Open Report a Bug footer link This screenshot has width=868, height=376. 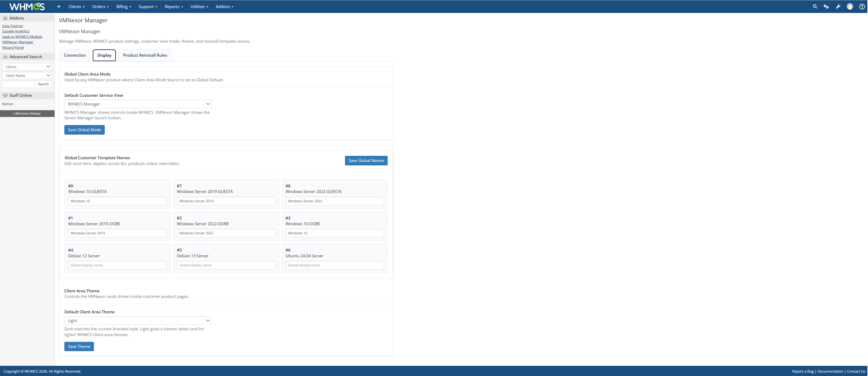pyautogui.click(x=803, y=371)
